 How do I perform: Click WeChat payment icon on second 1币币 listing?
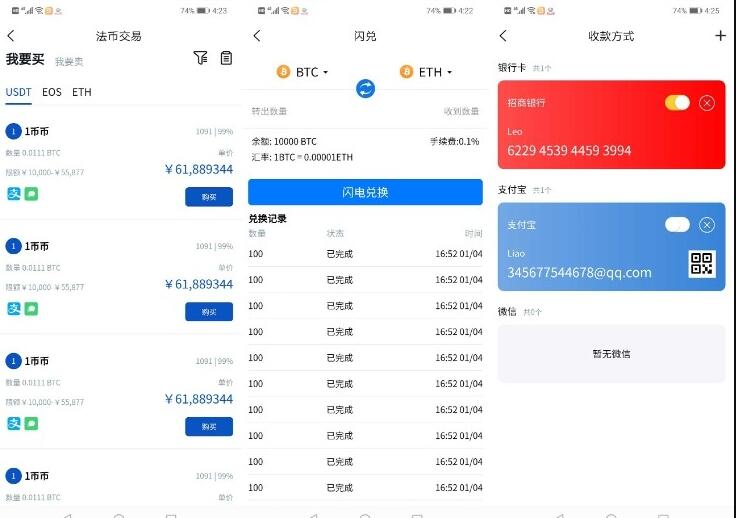click(x=31, y=308)
